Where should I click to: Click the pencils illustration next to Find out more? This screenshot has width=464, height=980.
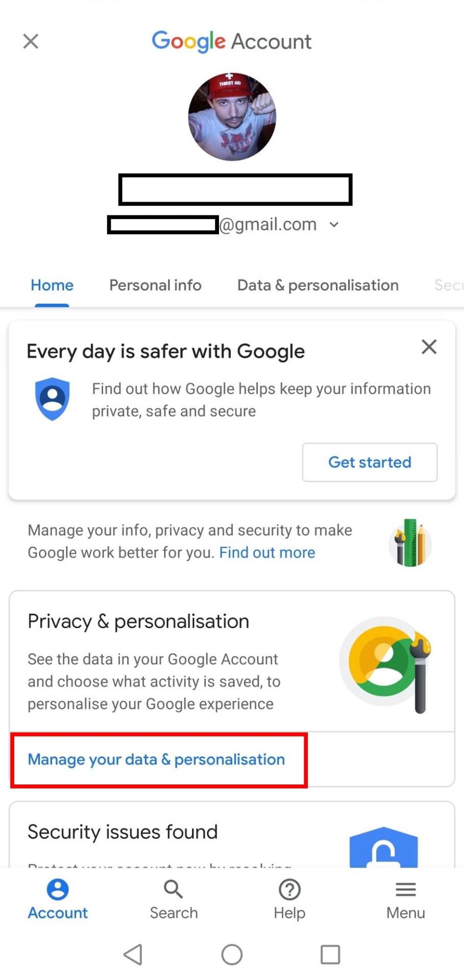pos(410,542)
